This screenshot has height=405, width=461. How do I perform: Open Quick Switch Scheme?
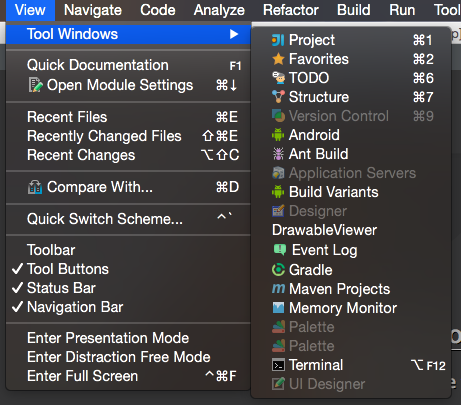(x=128, y=219)
